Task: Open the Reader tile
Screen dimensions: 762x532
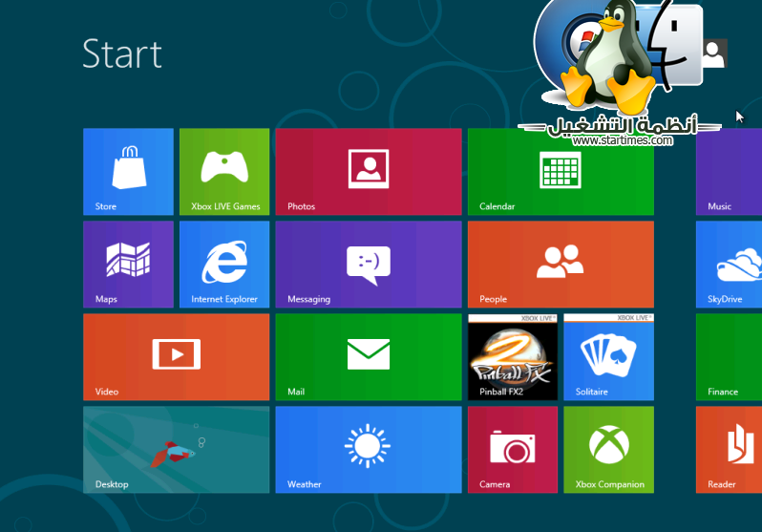Action: [729, 450]
